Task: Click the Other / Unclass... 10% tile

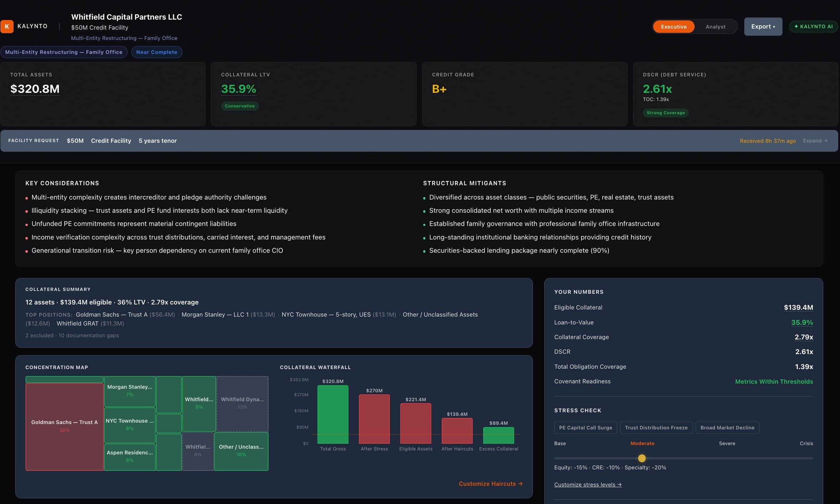Action: pos(241,451)
